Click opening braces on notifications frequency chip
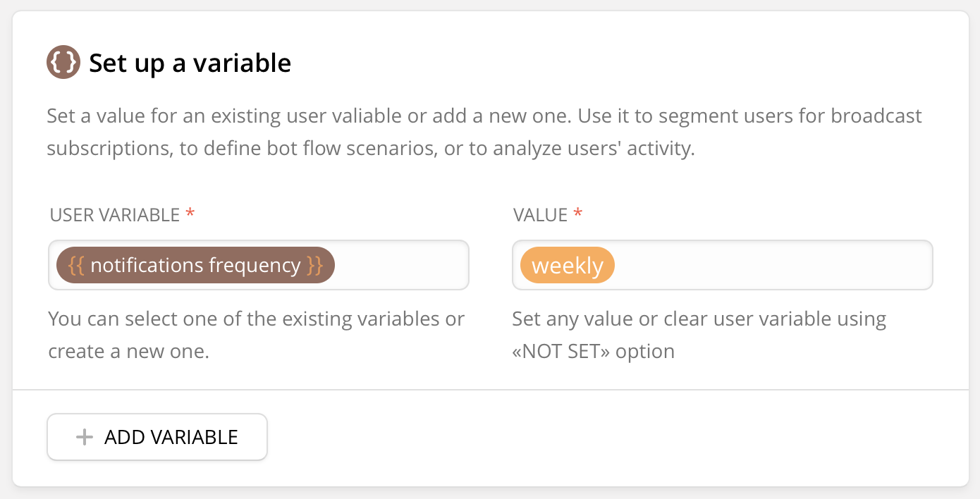Screen dimensions: 980x499 point(76,266)
